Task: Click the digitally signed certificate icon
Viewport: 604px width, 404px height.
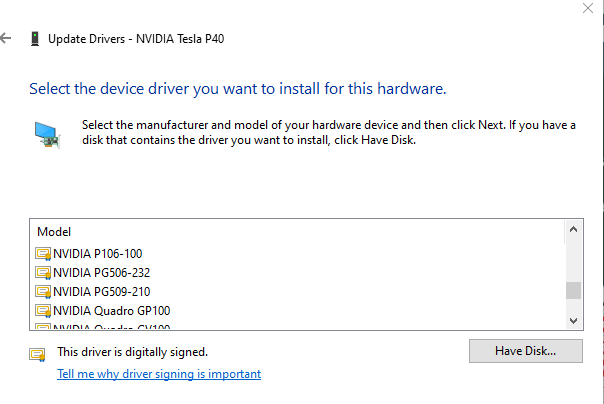Action: 38,353
